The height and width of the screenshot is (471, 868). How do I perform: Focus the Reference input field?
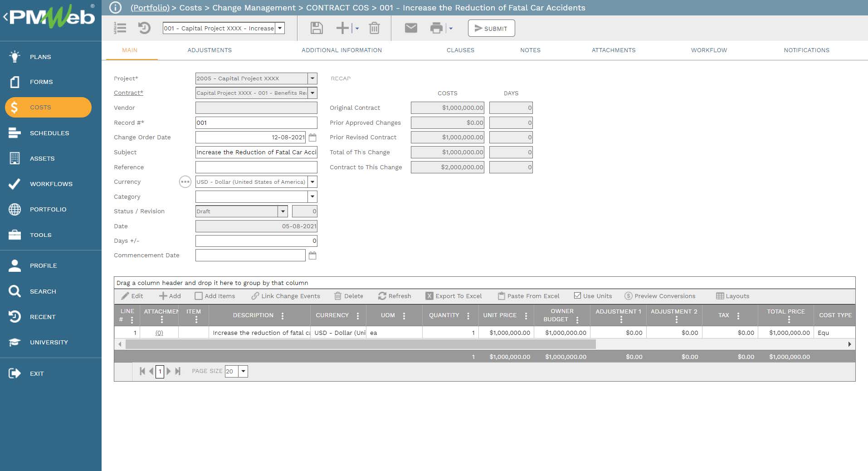click(x=256, y=167)
